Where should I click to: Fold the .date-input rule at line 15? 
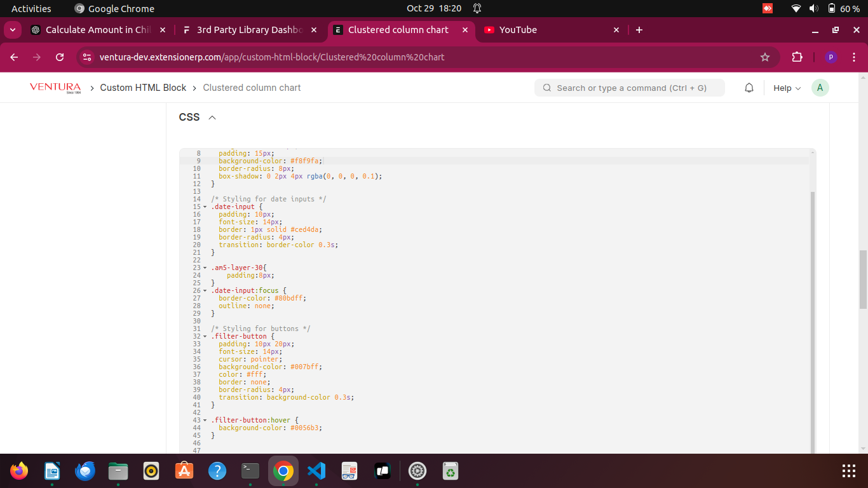tap(205, 207)
